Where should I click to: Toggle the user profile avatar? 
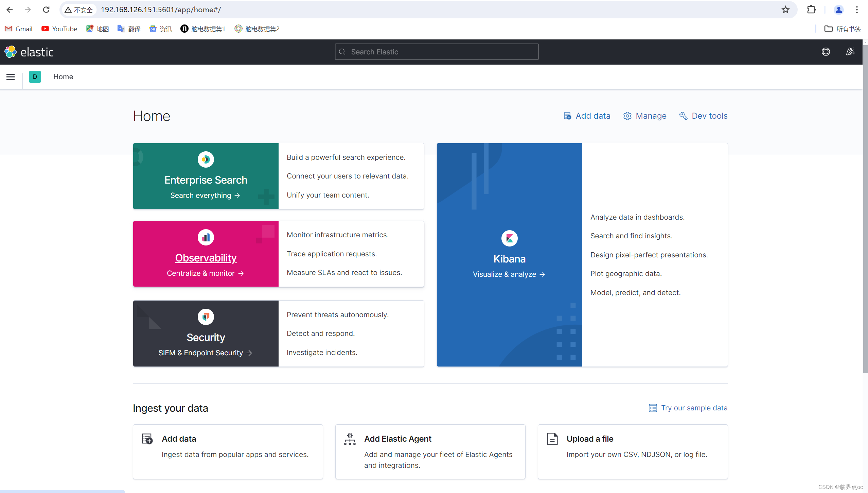point(838,10)
